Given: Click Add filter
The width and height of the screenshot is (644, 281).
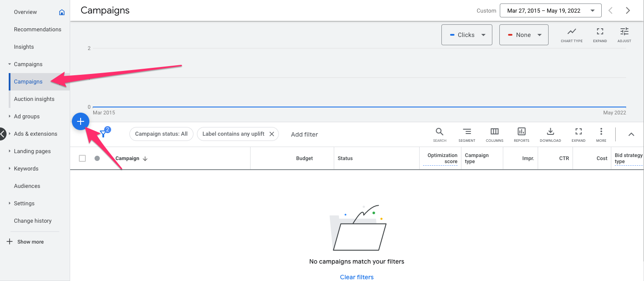Looking at the screenshot, I should 305,134.
